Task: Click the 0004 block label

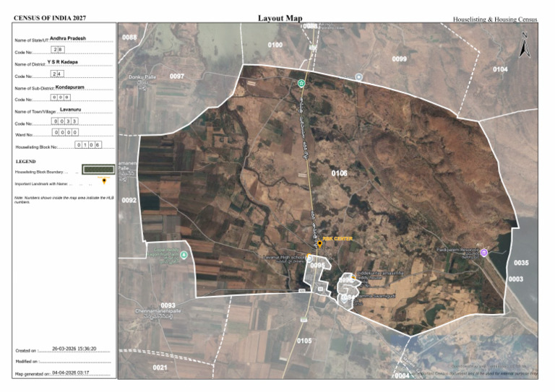Action: pos(402,375)
